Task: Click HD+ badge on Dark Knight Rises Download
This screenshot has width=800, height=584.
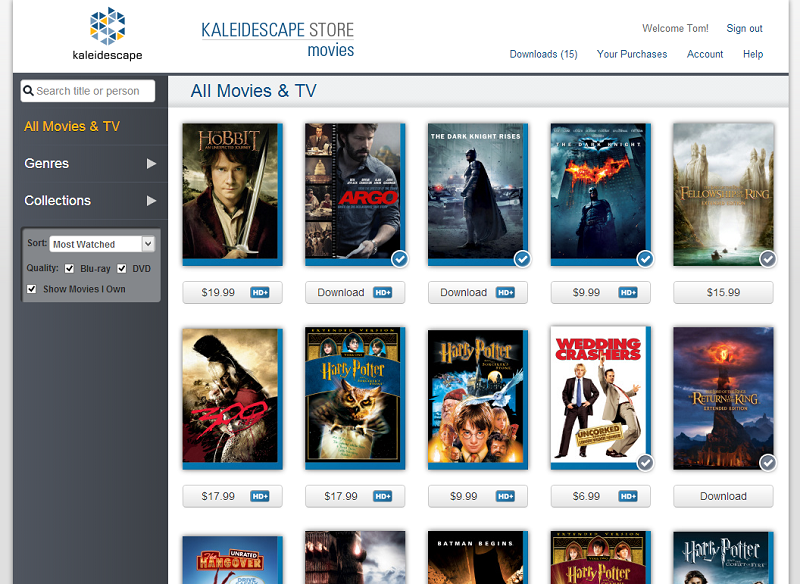Action: pyautogui.click(x=505, y=292)
